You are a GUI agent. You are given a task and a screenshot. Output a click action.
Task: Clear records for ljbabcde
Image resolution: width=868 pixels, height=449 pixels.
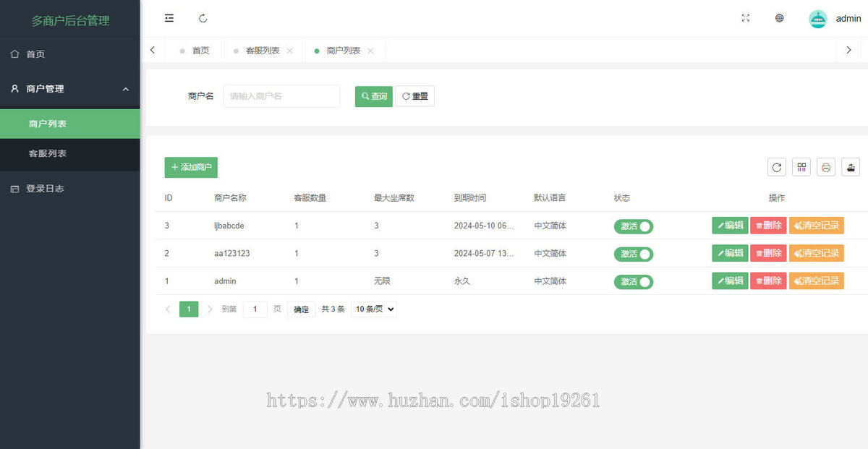point(817,226)
